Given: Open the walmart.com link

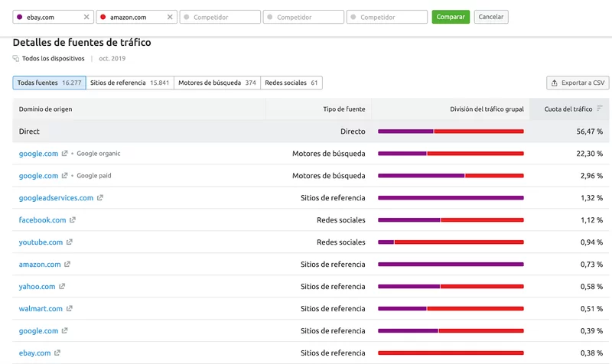Looking at the screenshot, I should pos(41,309).
